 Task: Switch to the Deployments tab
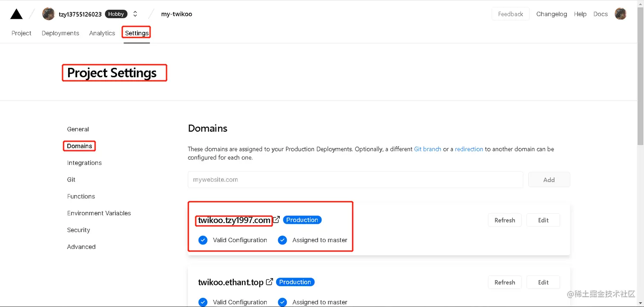[60, 33]
